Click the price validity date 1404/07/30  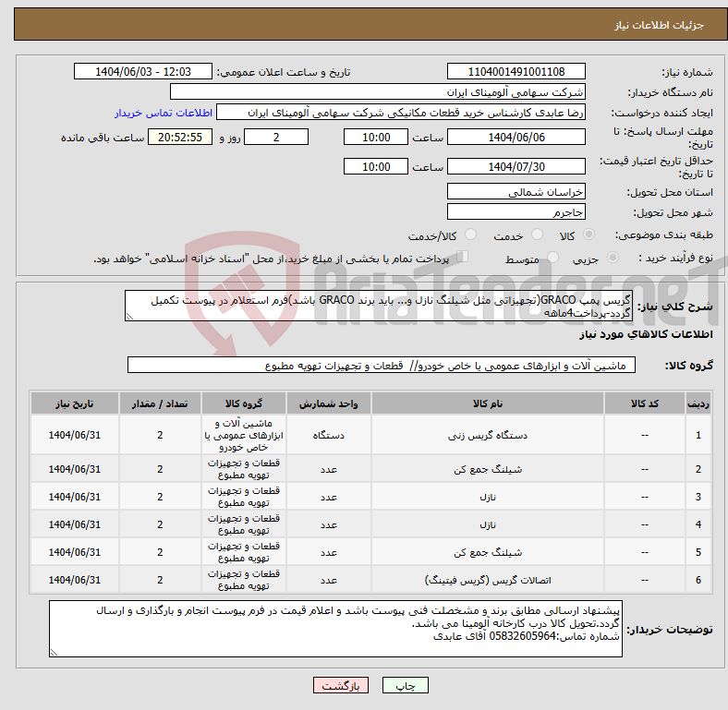point(516,166)
